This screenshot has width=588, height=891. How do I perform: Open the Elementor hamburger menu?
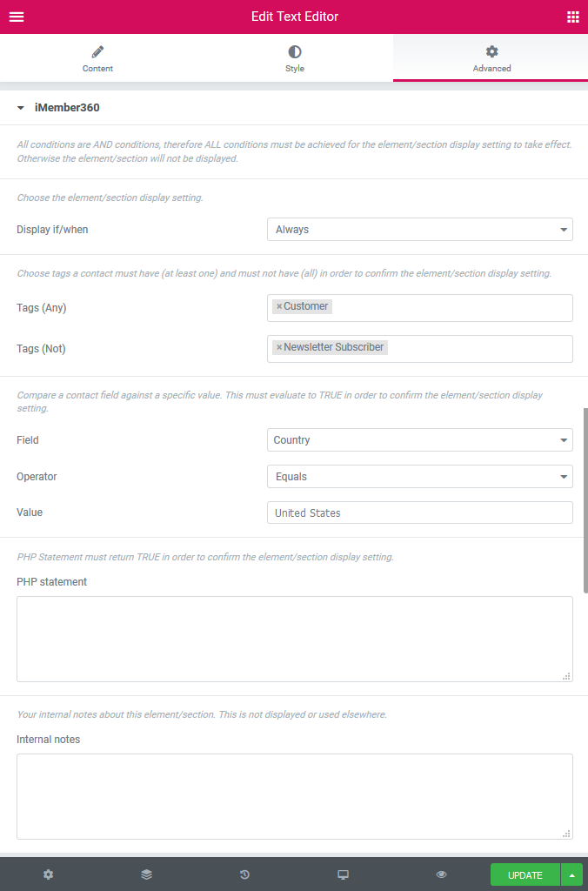[x=17, y=17]
